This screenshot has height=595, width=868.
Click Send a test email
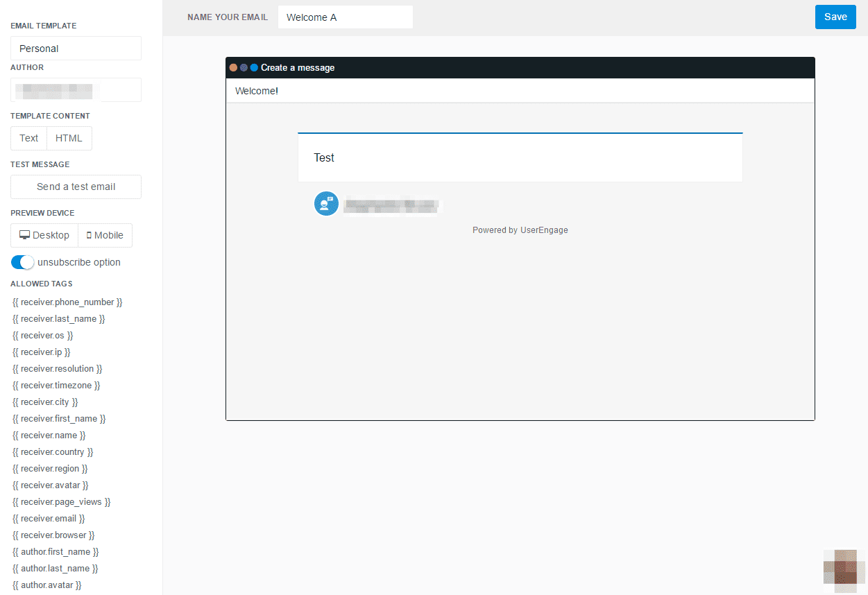pos(75,187)
